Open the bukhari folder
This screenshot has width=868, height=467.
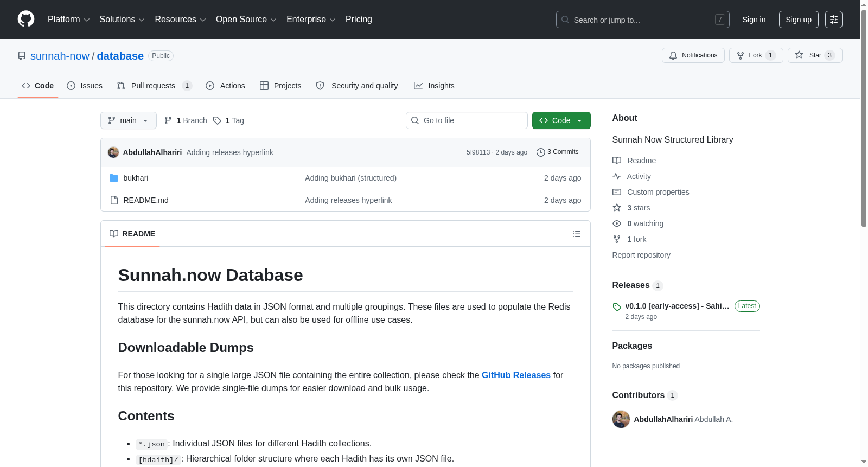point(136,178)
